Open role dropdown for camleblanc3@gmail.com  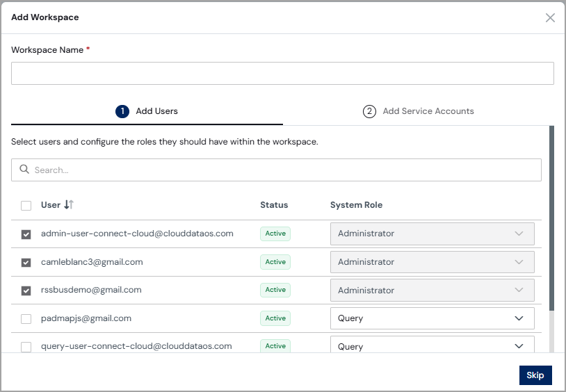click(432, 262)
